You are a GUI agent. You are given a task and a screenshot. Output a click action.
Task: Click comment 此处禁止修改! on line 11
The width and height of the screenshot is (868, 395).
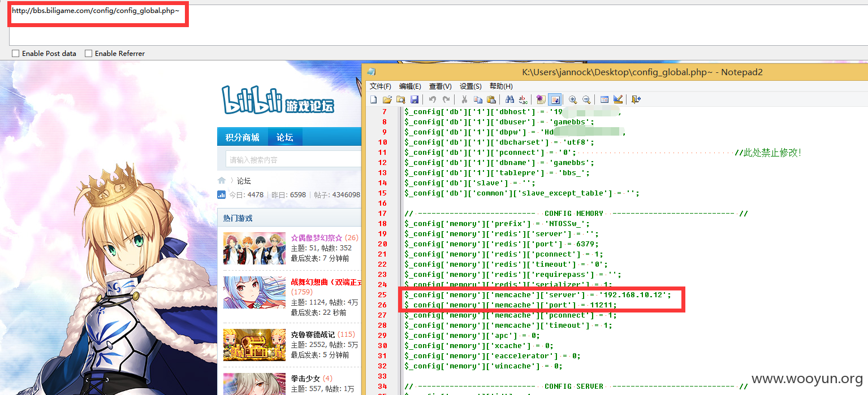coord(768,153)
